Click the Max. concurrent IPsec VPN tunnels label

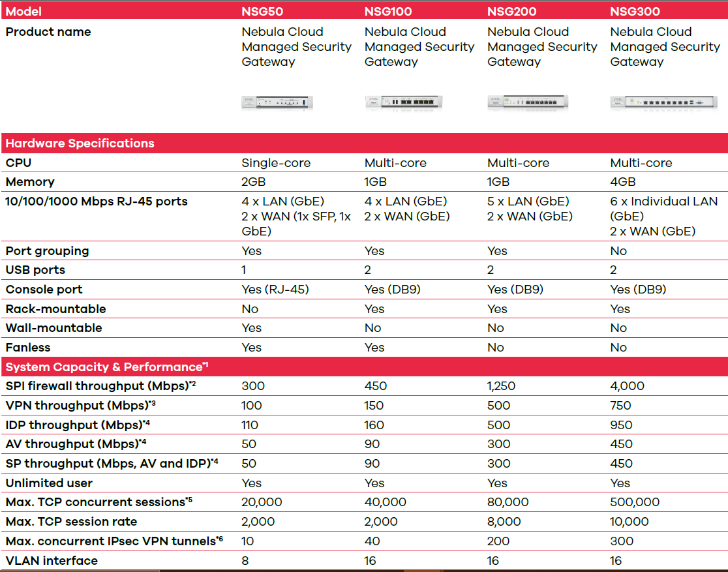pyautogui.click(x=114, y=541)
